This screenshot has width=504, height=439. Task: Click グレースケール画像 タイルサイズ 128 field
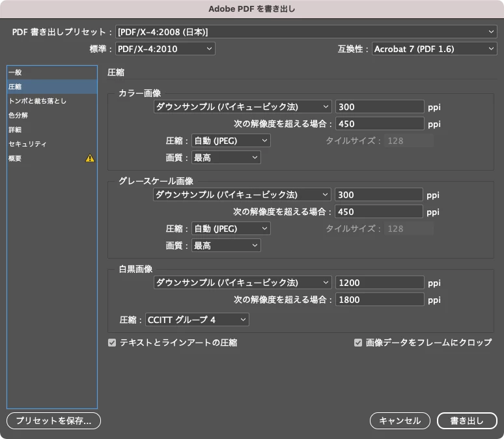click(x=409, y=229)
